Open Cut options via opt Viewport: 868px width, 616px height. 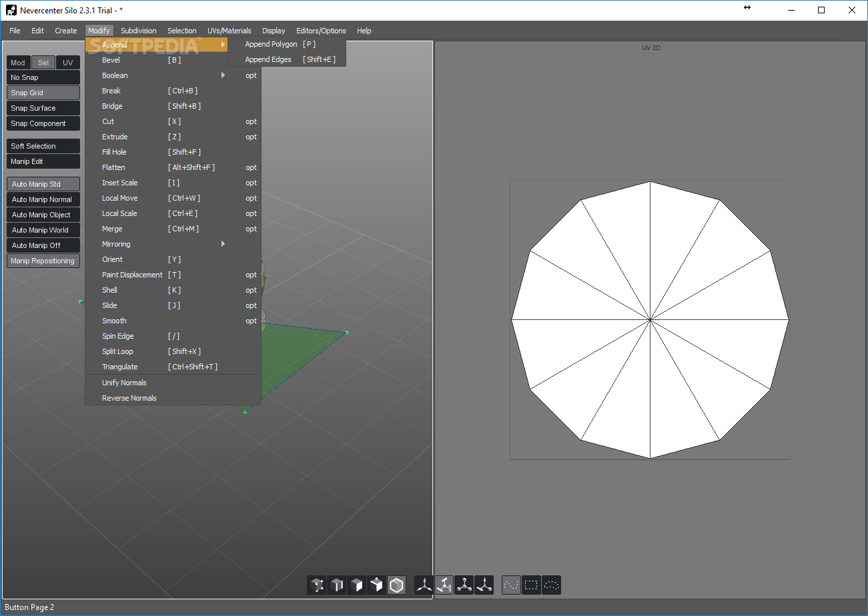coord(251,121)
